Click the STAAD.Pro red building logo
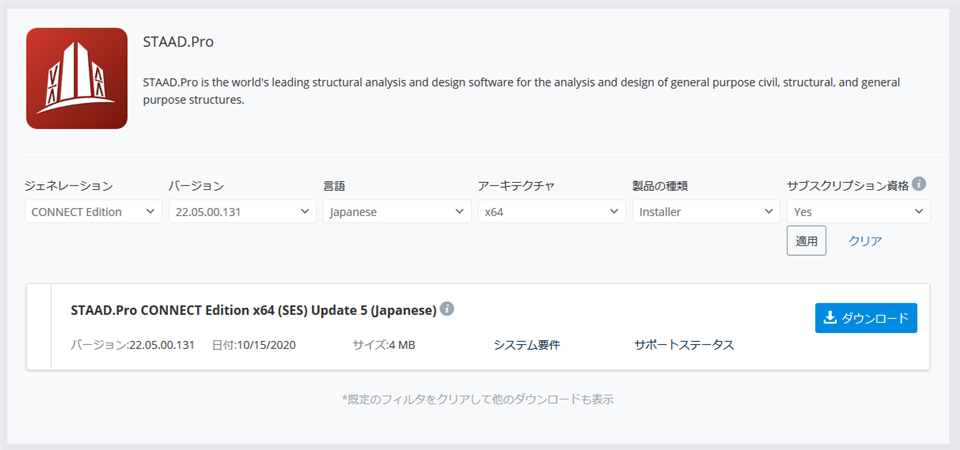This screenshot has width=960, height=450. click(77, 78)
